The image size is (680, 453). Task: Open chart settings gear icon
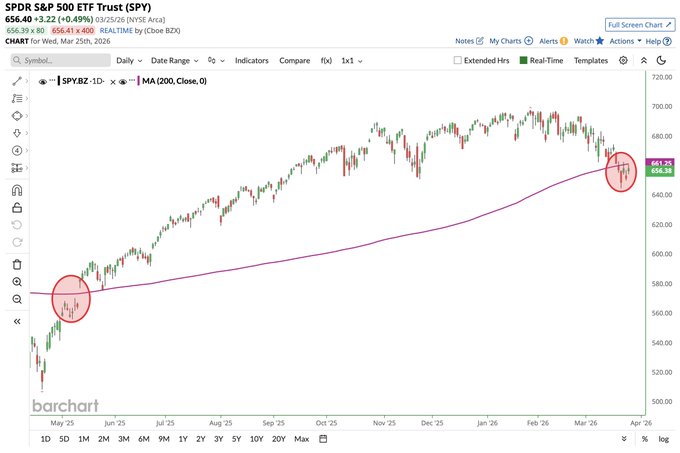(623, 60)
